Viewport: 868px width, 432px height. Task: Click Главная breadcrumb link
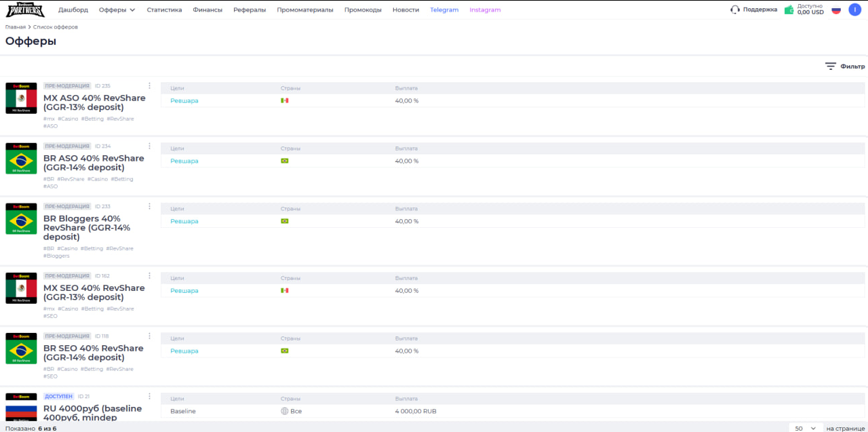[15, 27]
